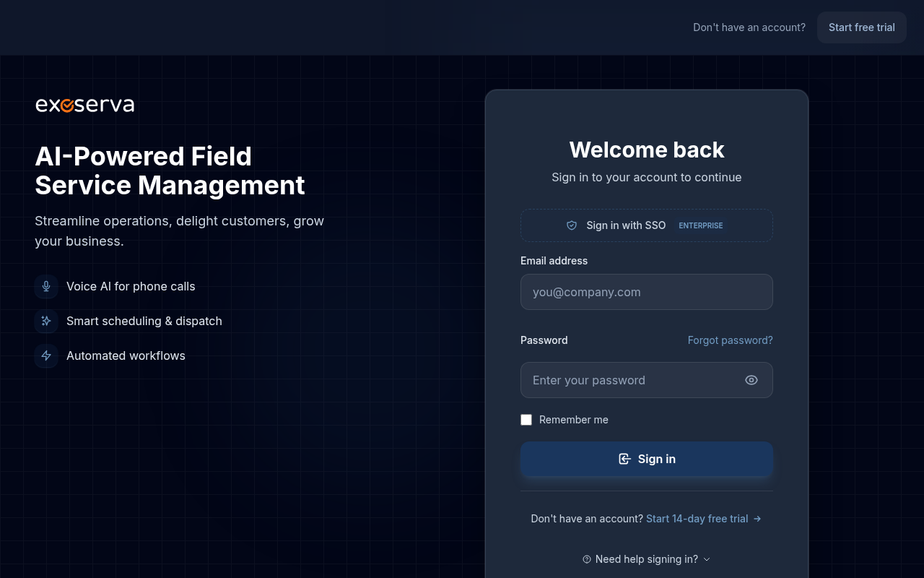The image size is (924, 578).
Task: Click the lightning bolt Automated workflows icon
Action: tap(46, 355)
